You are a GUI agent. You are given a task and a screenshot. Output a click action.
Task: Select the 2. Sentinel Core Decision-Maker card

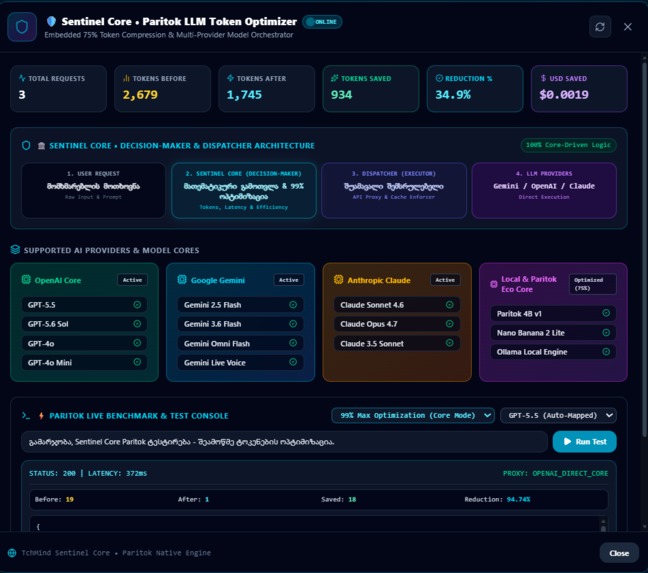coord(244,190)
